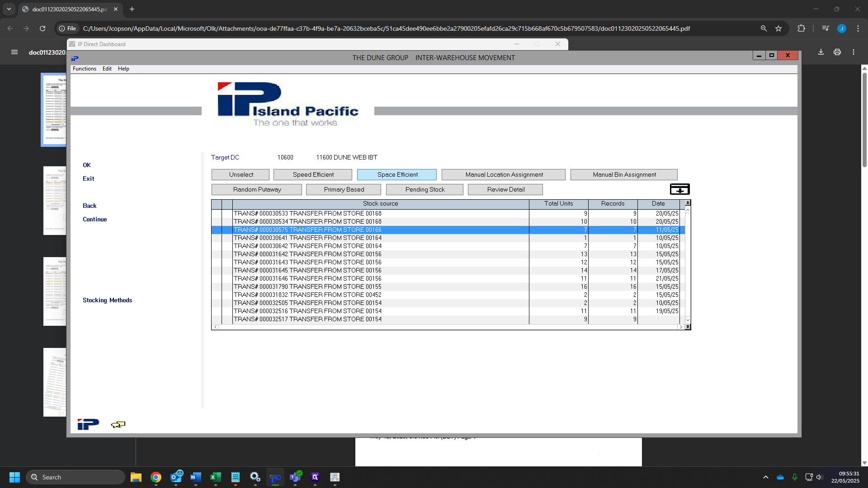Open the Help menu

[x=123, y=69]
